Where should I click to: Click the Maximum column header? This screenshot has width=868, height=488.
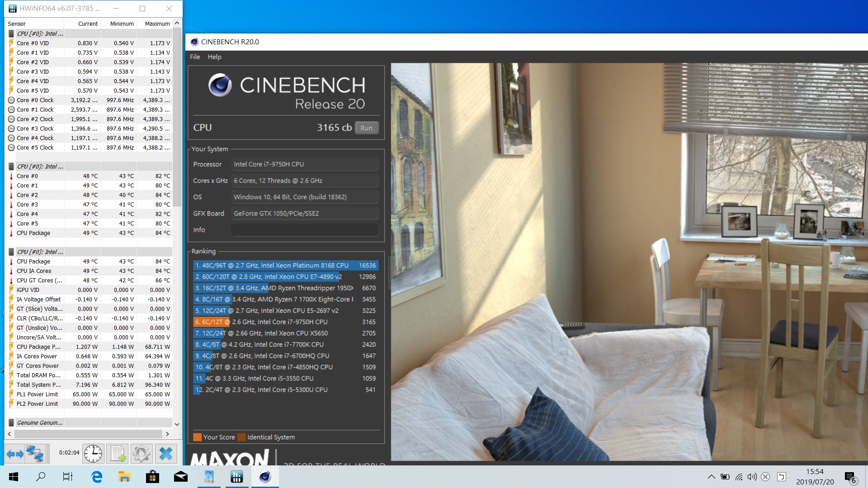pyautogui.click(x=154, y=23)
